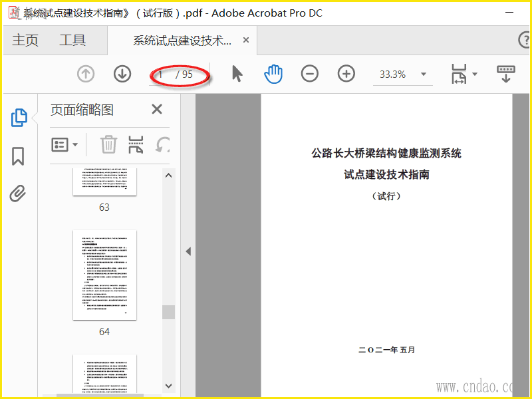Open thumbnail options menu icon

click(65, 145)
